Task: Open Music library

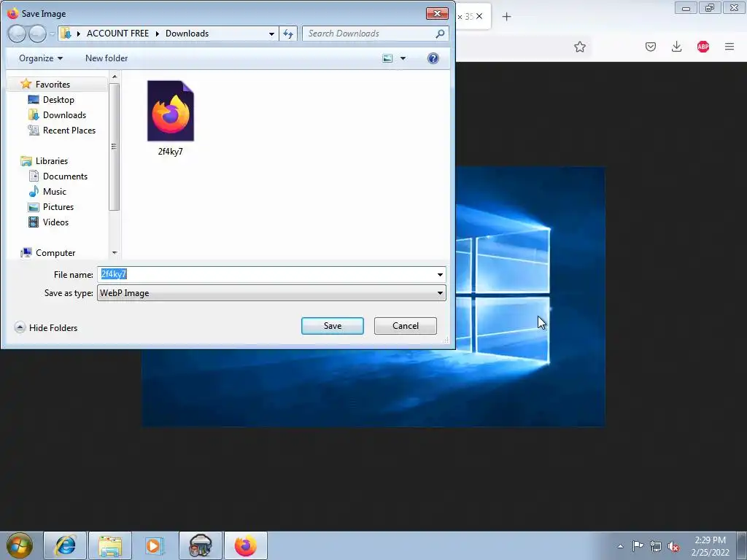Action: 54,192
